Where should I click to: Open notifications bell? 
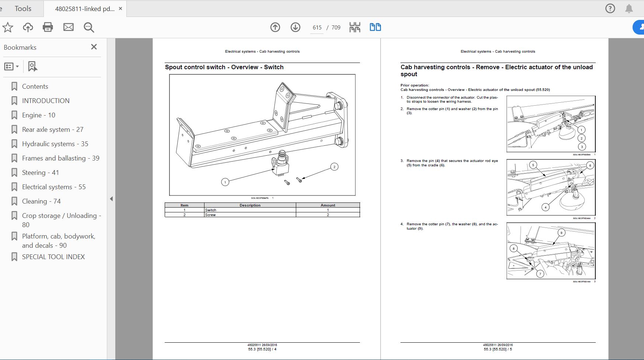click(629, 8)
